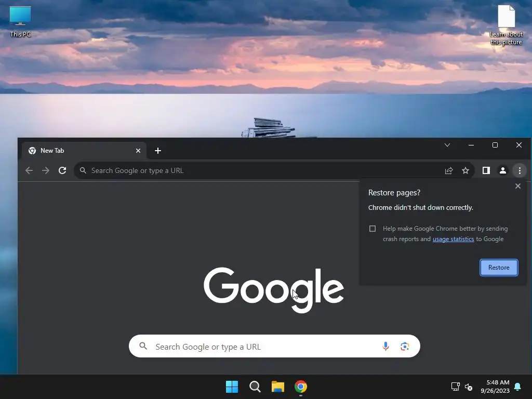Share this page via the share icon
This screenshot has width=532, height=399.
pyautogui.click(x=449, y=170)
